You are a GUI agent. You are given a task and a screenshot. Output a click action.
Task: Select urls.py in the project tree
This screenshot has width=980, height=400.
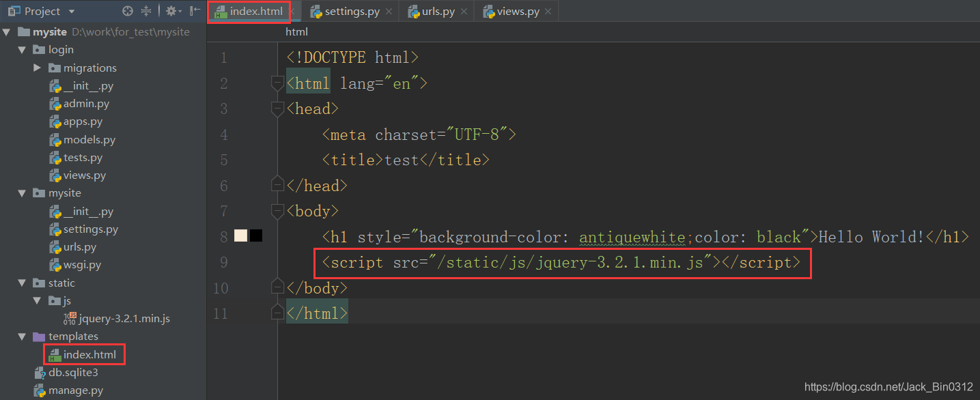point(80,247)
